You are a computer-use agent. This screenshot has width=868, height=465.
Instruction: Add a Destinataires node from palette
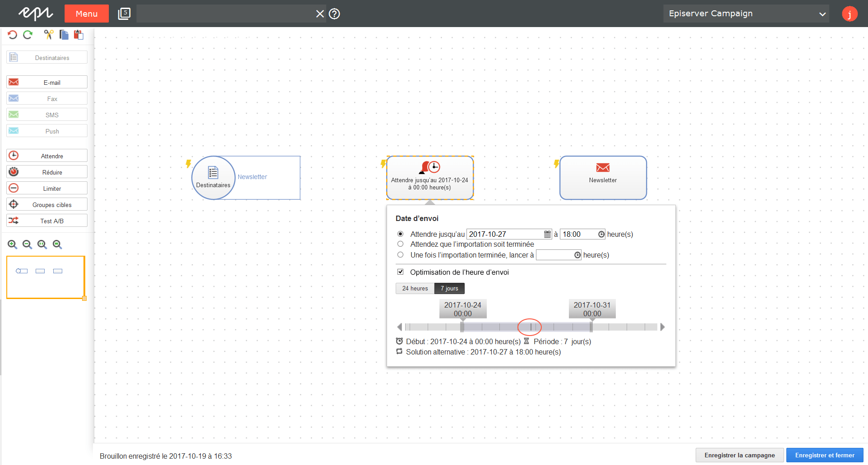47,57
